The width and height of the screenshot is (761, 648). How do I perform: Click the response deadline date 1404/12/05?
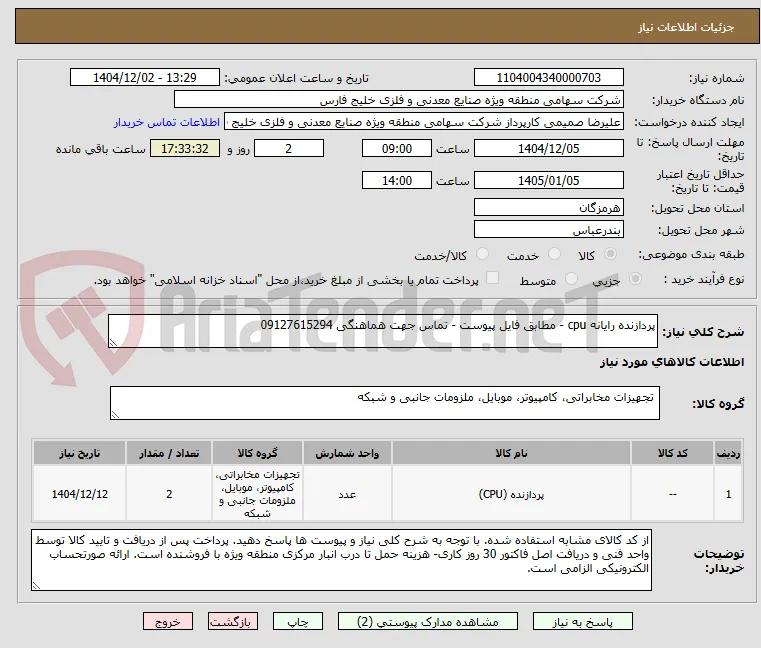548,149
